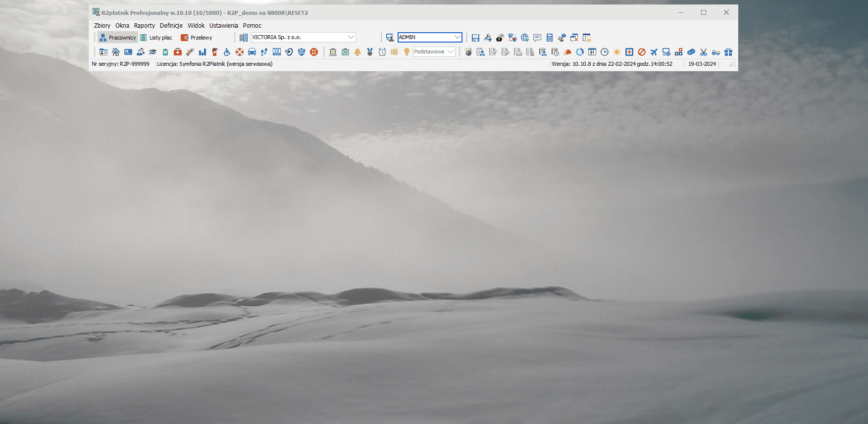This screenshot has width=868, height=424.
Task: Click the serial number R2P-999999 text
Action: click(x=120, y=64)
